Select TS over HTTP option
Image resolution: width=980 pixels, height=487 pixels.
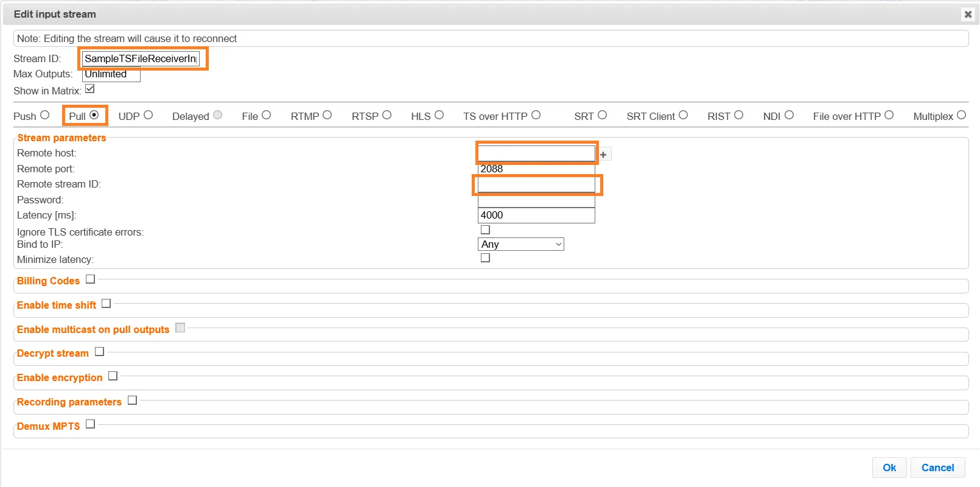[536, 115]
